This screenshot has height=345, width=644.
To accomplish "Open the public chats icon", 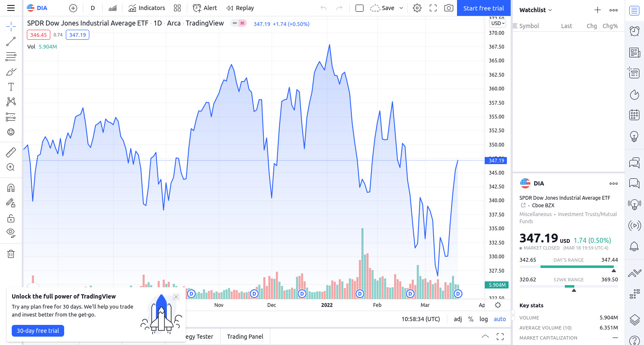I will pyautogui.click(x=634, y=162).
